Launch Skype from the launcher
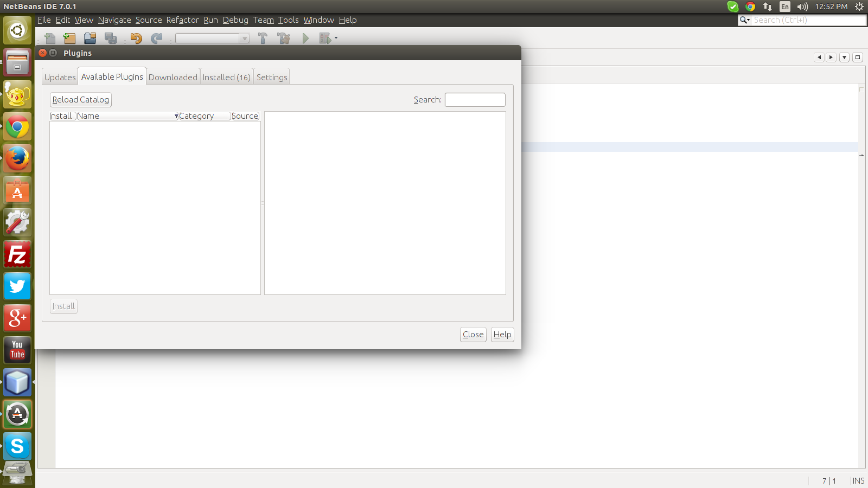Screen dimensions: 868x488 point(17,446)
